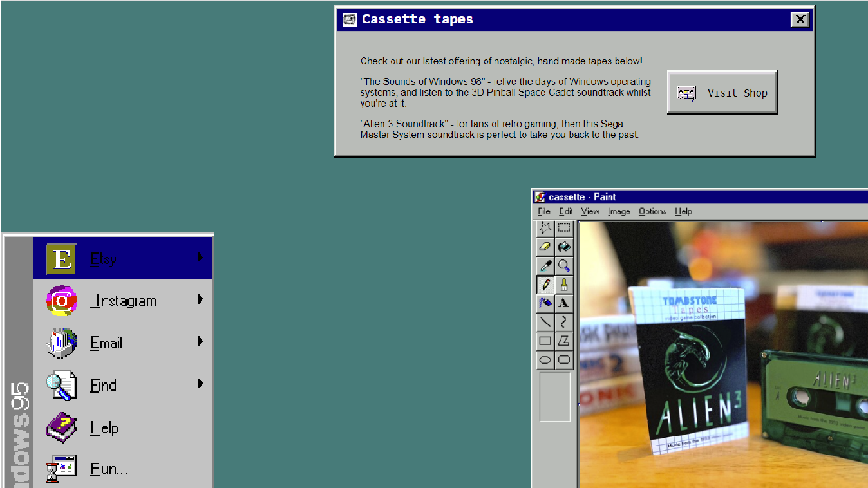Expand the Find submenu arrow

point(201,383)
